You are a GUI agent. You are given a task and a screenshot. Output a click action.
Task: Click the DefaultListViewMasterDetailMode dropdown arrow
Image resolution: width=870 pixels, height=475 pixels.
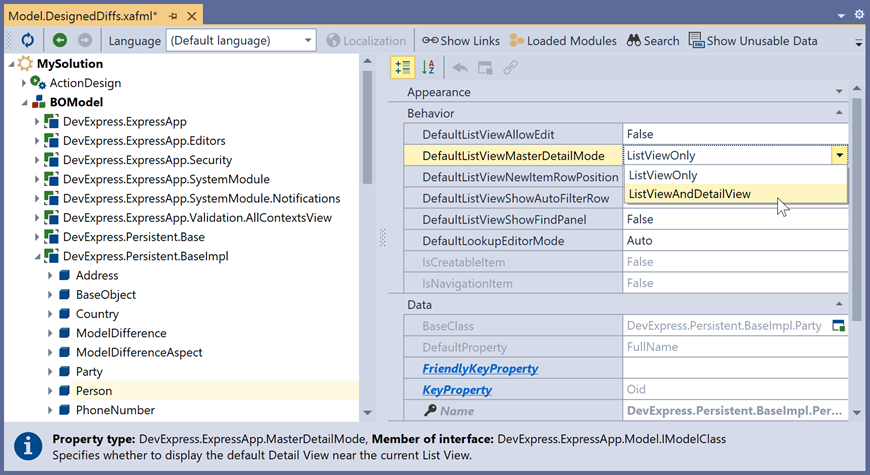839,155
